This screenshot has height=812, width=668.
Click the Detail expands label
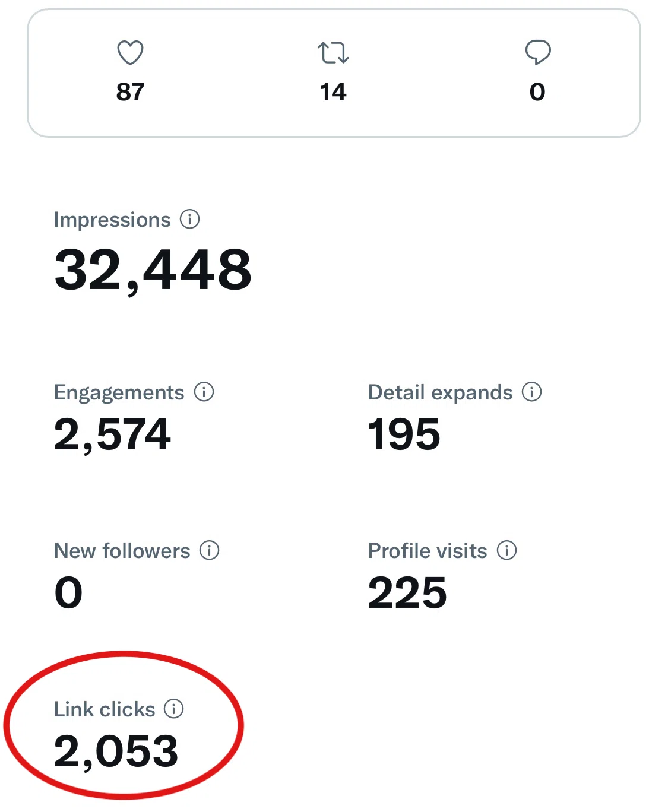point(440,393)
